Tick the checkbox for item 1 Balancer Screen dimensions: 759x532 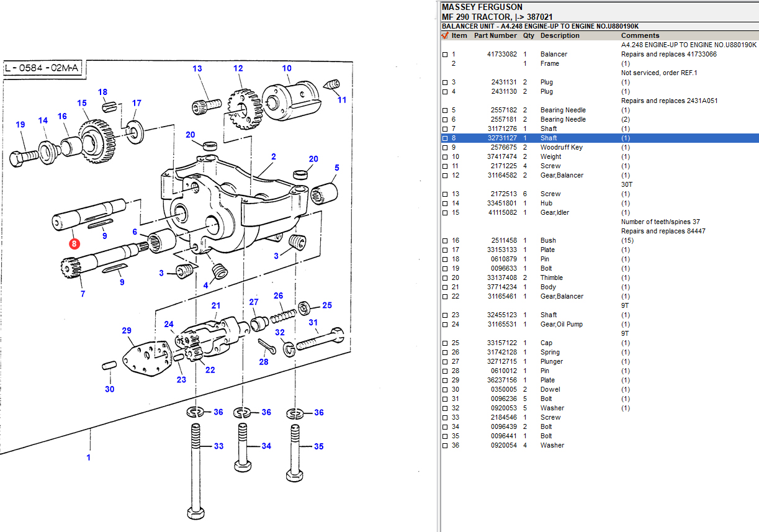444,55
